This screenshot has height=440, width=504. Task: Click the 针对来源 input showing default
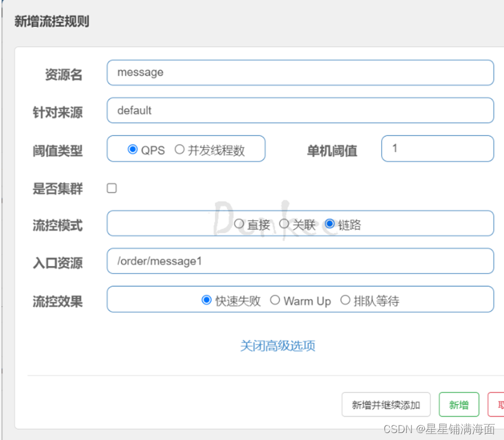click(x=300, y=110)
